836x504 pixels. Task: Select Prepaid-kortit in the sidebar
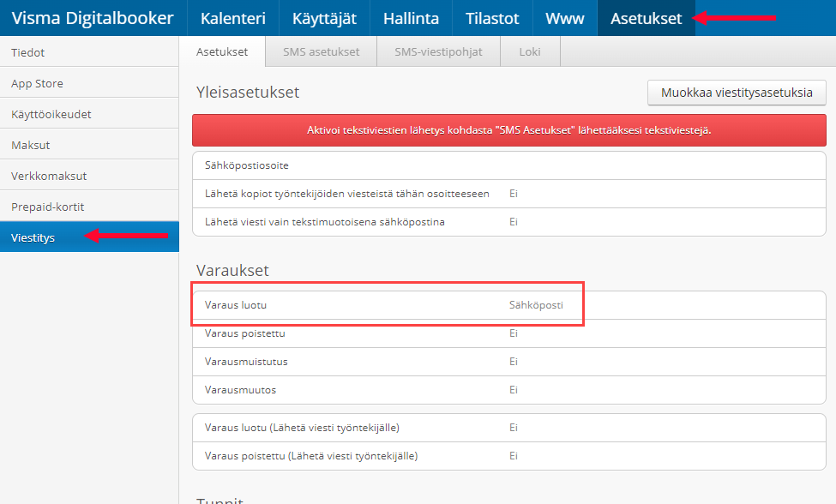point(47,207)
